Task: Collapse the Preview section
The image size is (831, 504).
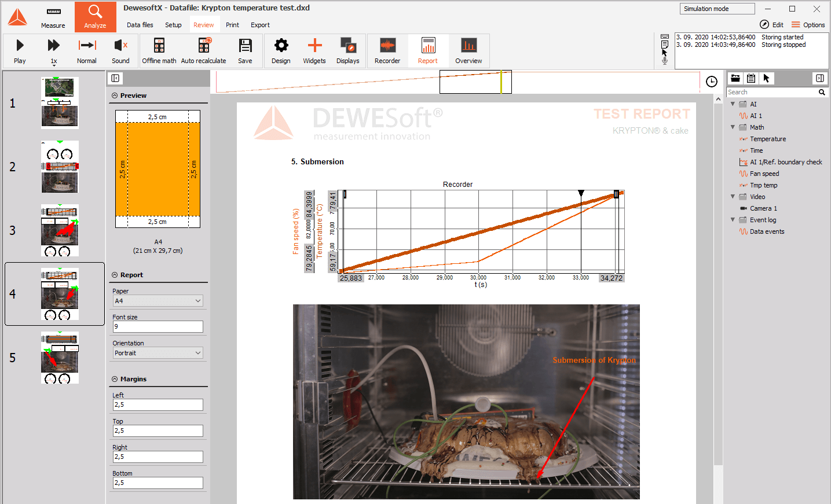Action: (115, 95)
